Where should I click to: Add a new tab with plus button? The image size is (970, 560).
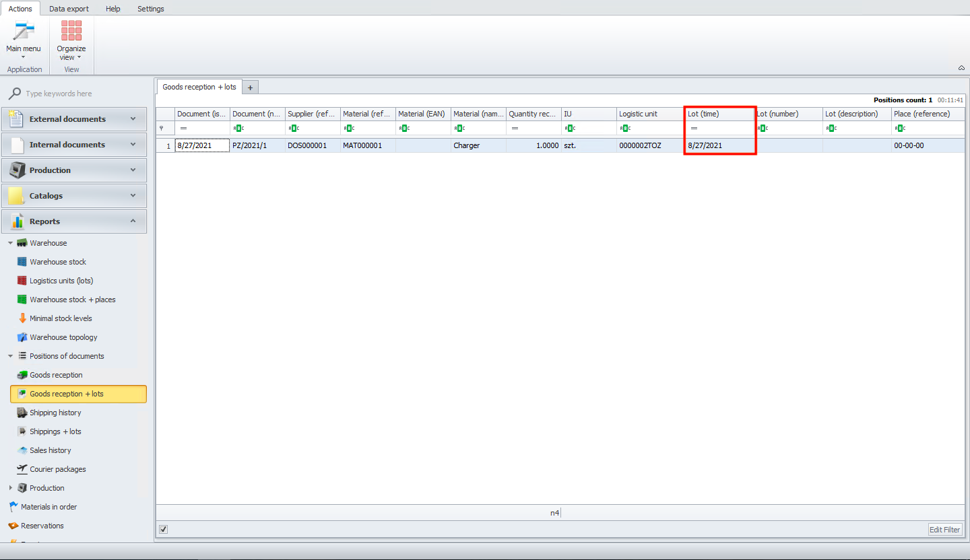[x=250, y=87]
